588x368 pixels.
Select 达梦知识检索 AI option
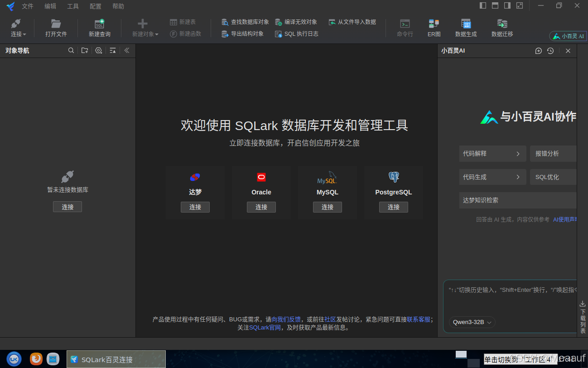point(518,200)
